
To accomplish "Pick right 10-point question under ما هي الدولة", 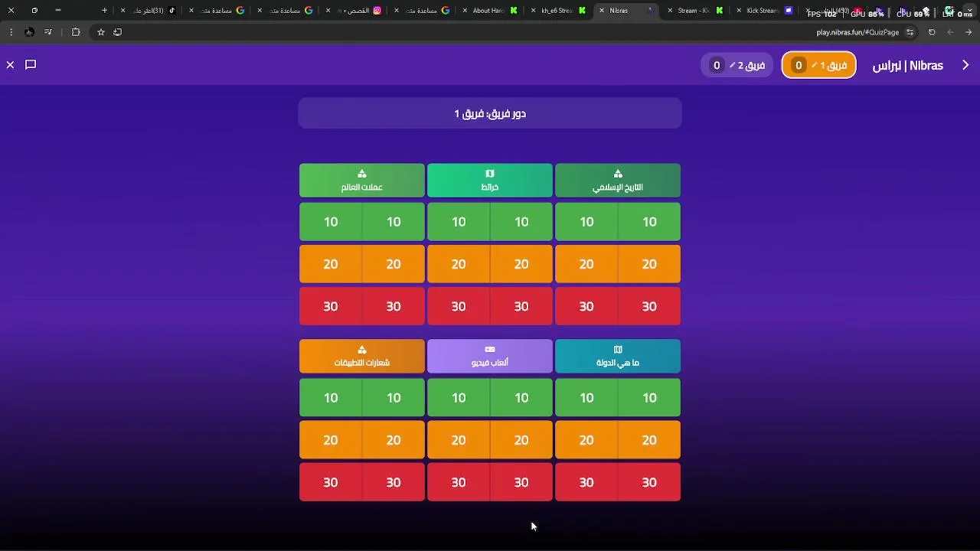I will tap(649, 398).
